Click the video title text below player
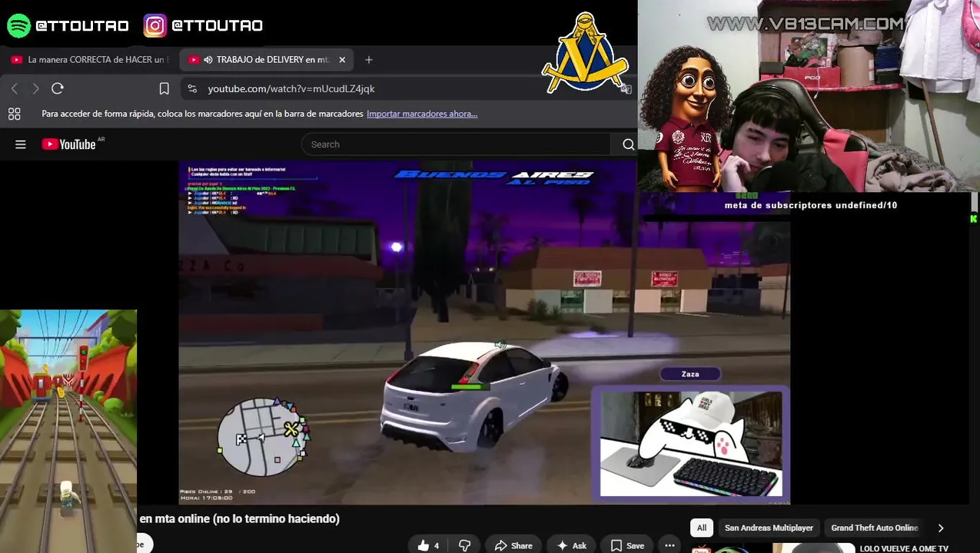 (239, 518)
